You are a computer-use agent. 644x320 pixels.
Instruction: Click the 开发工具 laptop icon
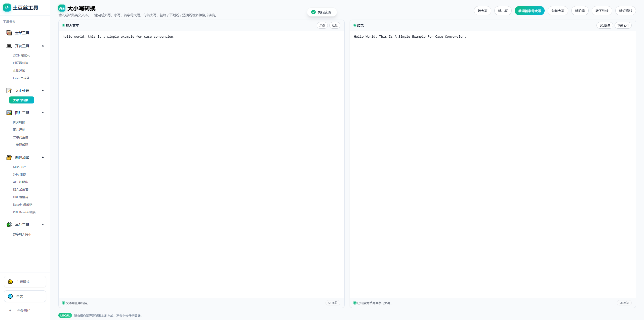9,46
